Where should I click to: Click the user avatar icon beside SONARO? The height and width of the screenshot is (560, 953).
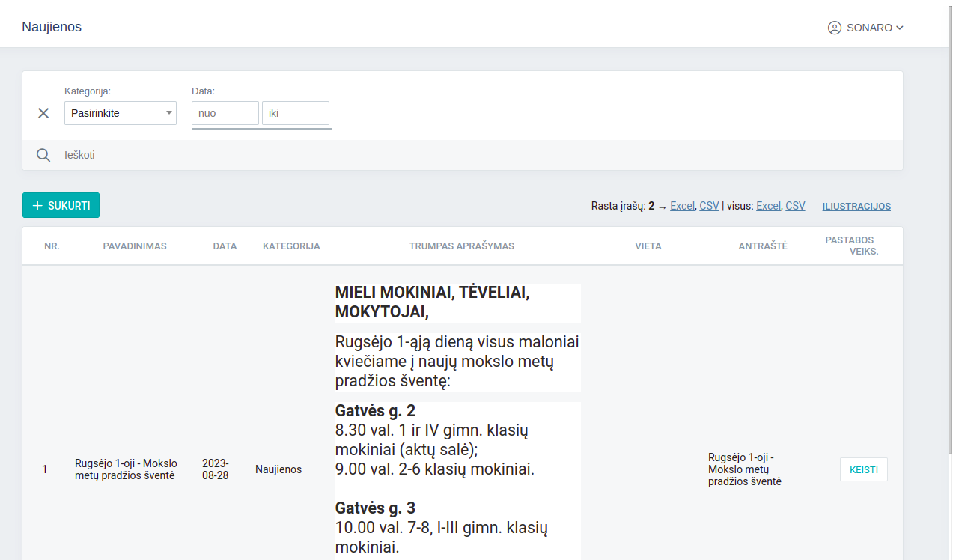click(x=834, y=28)
